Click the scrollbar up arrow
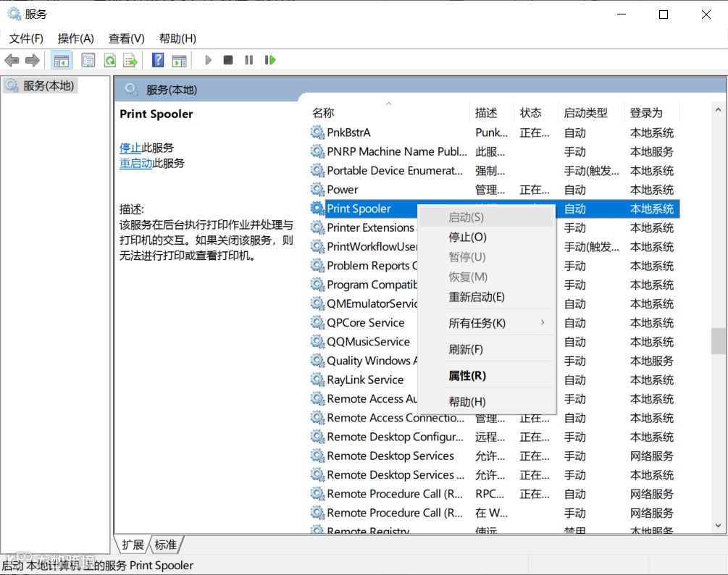Image resolution: width=728 pixels, height=575 pixels. [719, 110]
